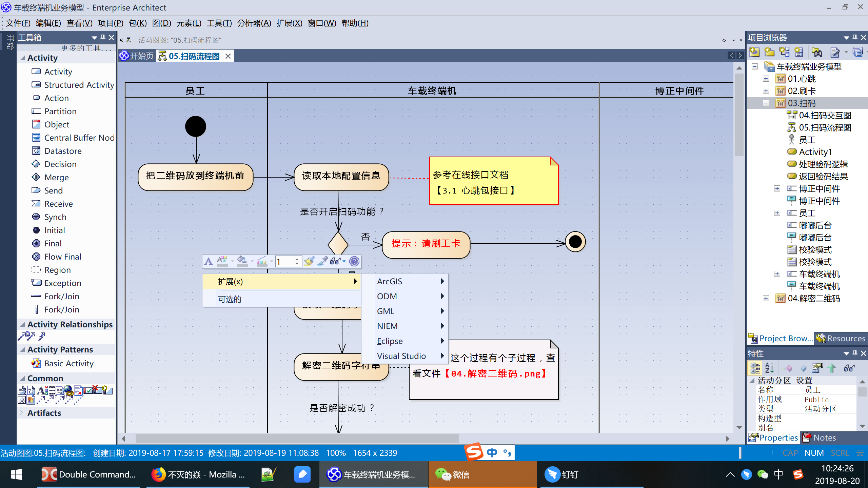Select the Basic Activity pattern
The image size is (868, 488).
[x=69, y=363]
